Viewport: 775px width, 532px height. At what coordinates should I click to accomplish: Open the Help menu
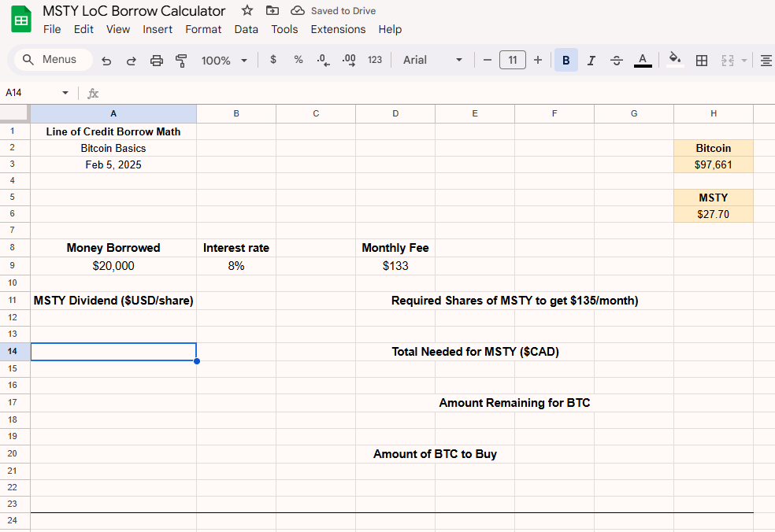click(390, 29)
